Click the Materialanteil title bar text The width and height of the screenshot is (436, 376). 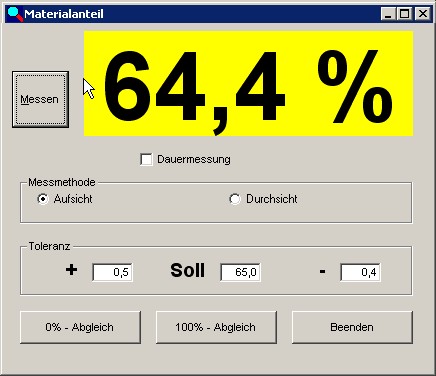coord(64,14)
